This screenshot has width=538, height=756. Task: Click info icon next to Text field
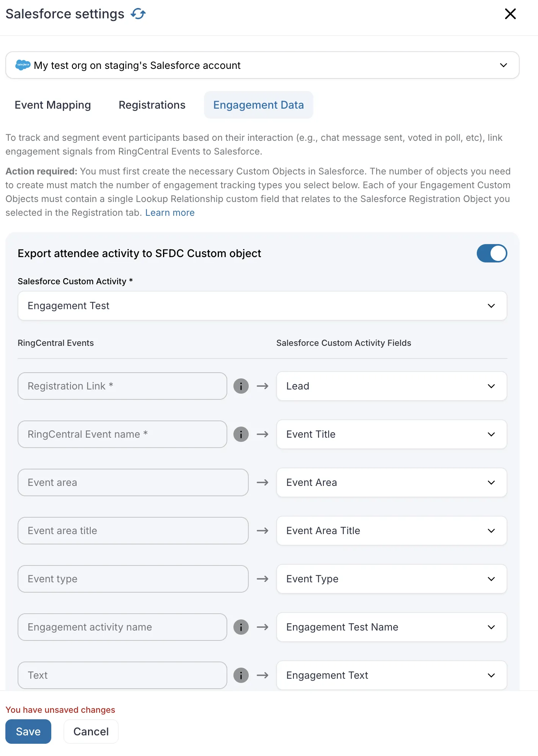coord(241,675)
